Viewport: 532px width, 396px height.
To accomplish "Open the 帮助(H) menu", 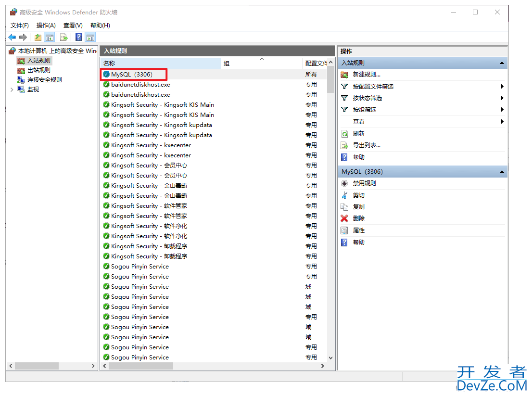I will tap(100, 26).
